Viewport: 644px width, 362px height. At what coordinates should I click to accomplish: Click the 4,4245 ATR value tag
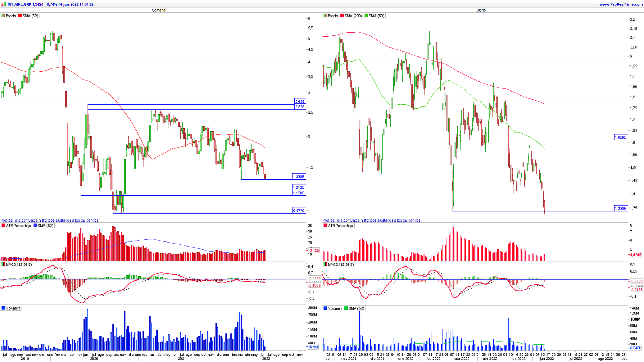[636, 255]
